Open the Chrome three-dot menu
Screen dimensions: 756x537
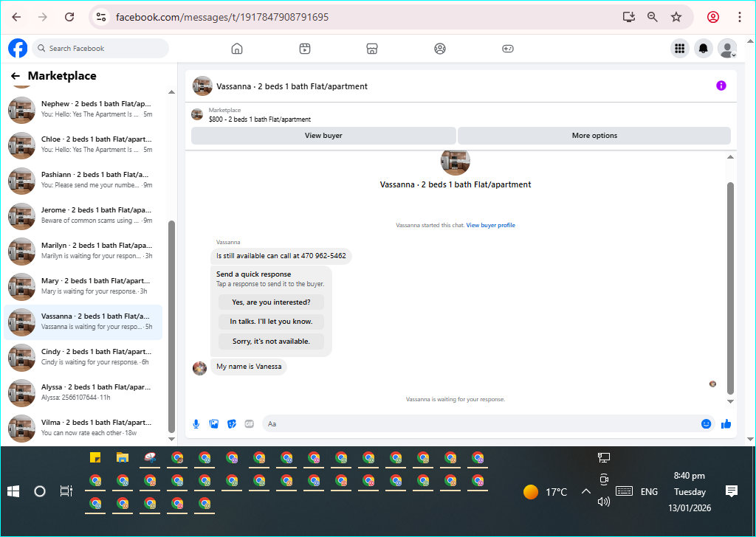point(740,17)
